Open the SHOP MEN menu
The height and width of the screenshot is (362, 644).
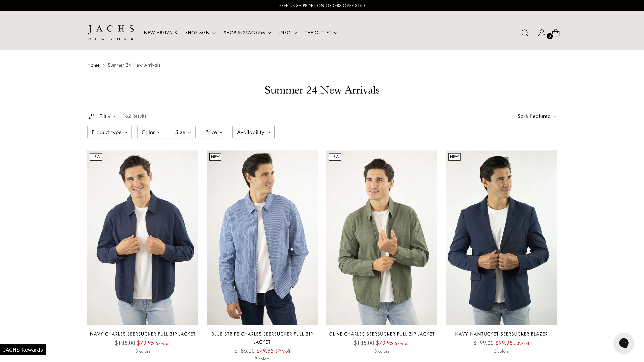(200, 33)
